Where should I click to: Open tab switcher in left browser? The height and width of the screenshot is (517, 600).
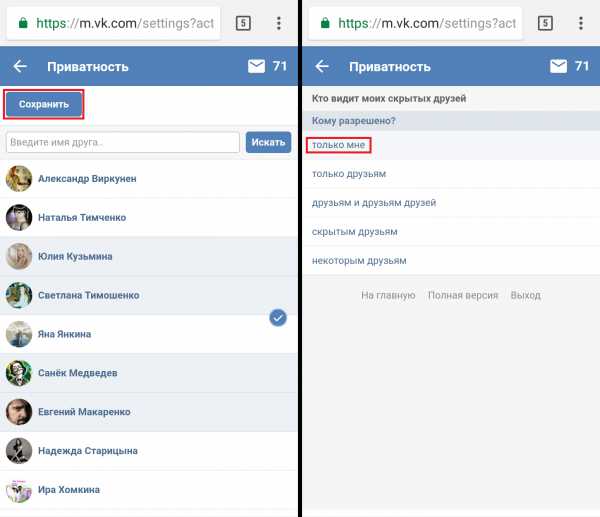(243, 22)
